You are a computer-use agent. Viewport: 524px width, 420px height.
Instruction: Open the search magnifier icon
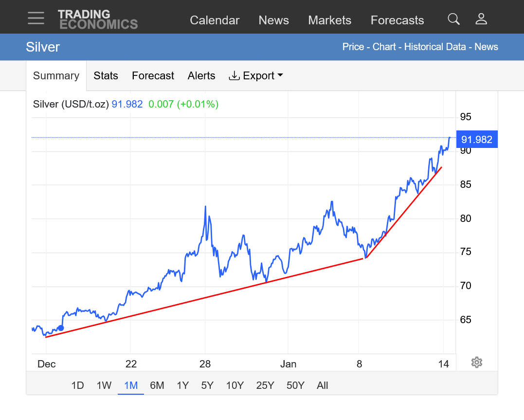(x=453, y=19)
